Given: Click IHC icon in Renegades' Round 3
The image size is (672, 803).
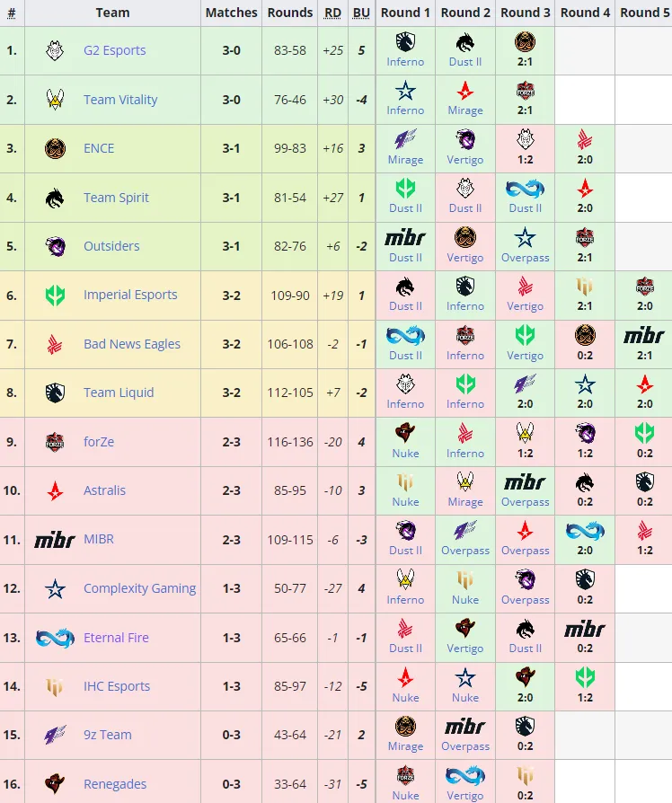Looking at the screenshot, I should 525,775.
